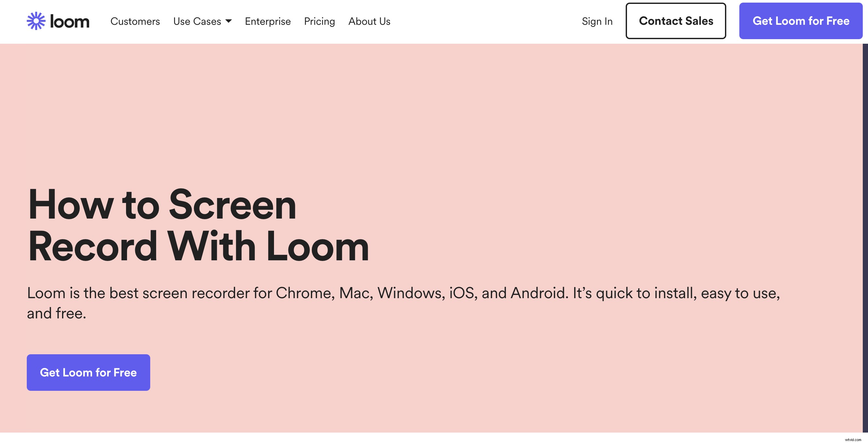Select Customers in the navigation bar
The width and height of the screenshot is (868, 443).
(x=135, y=21)
